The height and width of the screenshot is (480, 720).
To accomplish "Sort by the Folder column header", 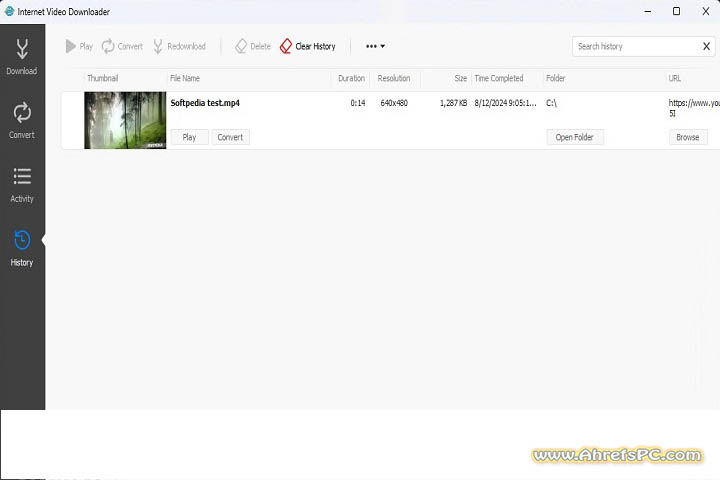I will [x=556, y=78].
